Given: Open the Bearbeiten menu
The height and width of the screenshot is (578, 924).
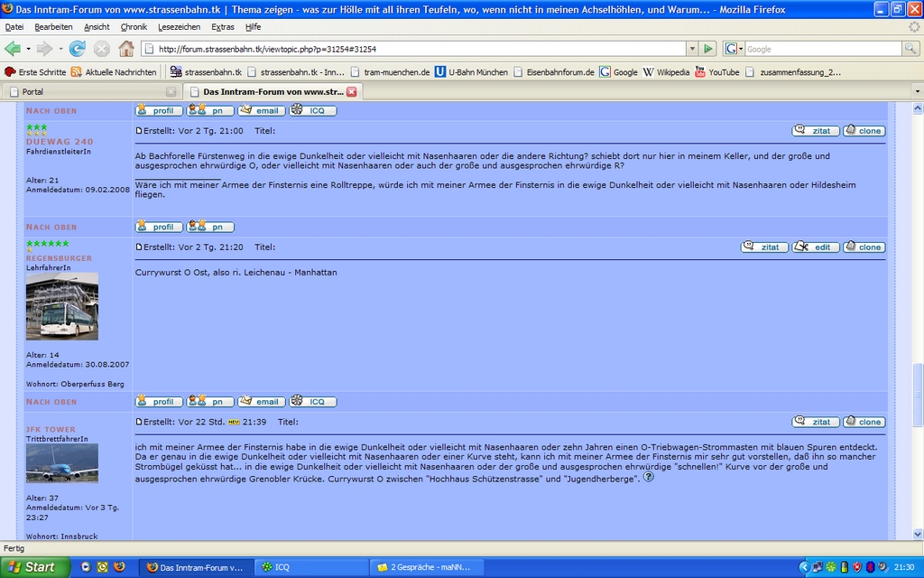Looking at the screenshot, I should (x=53, y=27).
